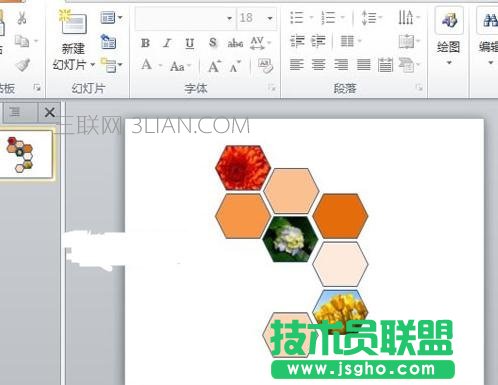Open the Paragraph dialog launcher

pos(419,88)
